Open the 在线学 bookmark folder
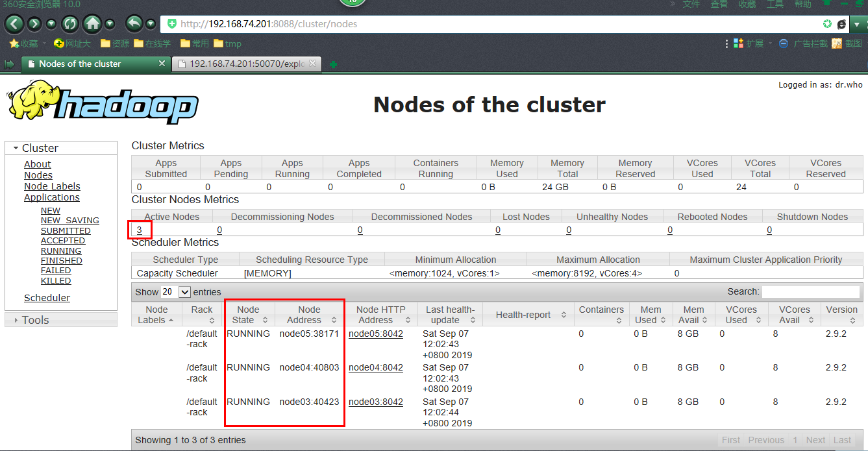This screenshot has height=451, width=868. click(152, 43)
